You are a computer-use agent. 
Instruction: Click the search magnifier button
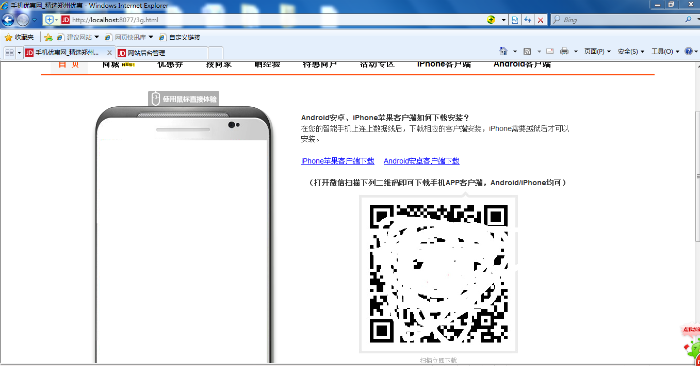[688, 20]
